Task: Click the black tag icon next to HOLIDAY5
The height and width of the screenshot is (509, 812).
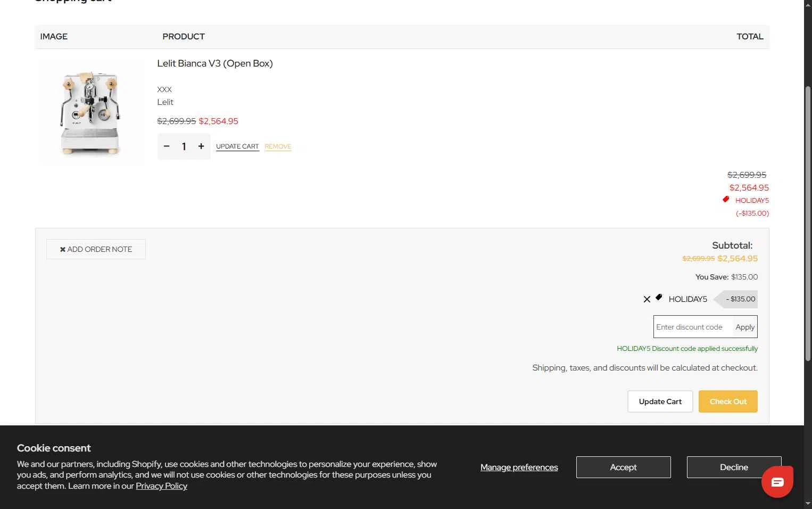Action: (x=659, y=298)
